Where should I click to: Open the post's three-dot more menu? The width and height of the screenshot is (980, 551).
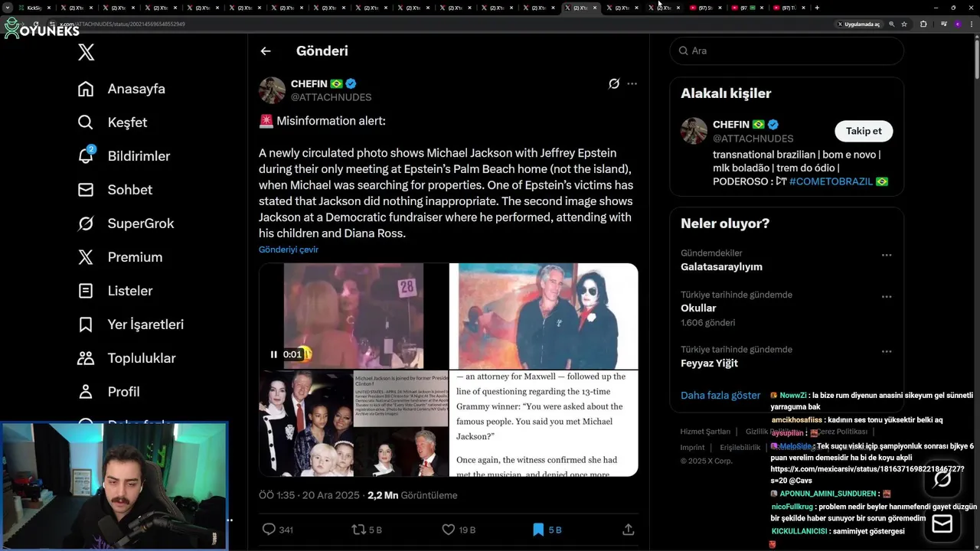(632, 83)
